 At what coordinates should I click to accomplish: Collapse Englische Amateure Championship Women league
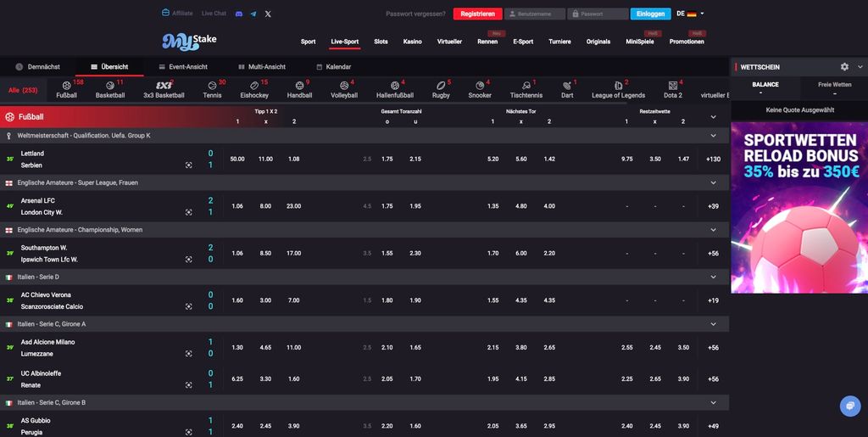(713, 230)
